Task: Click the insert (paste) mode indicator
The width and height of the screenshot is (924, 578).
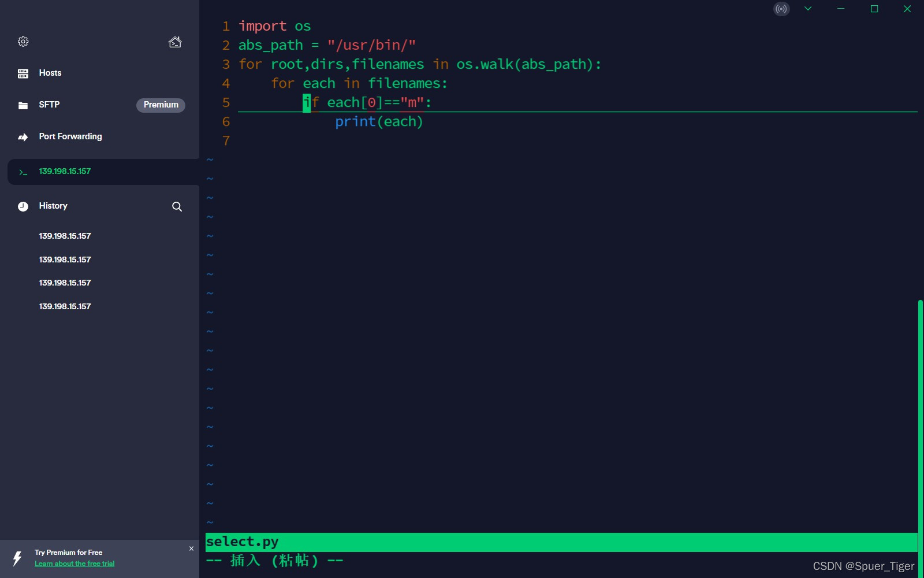Action: (275, 561)
